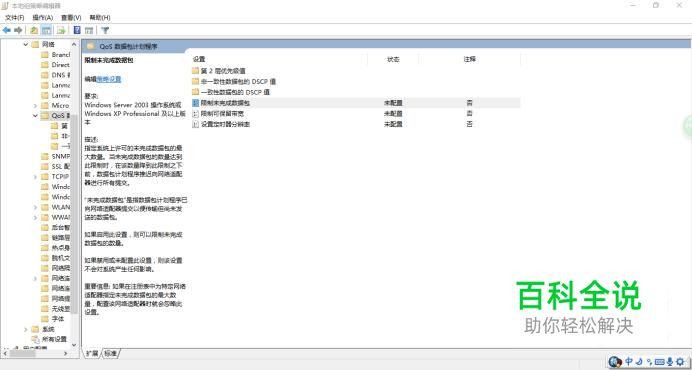
Task: Click the up-one-level folder icon
Action: pos(34,30)
